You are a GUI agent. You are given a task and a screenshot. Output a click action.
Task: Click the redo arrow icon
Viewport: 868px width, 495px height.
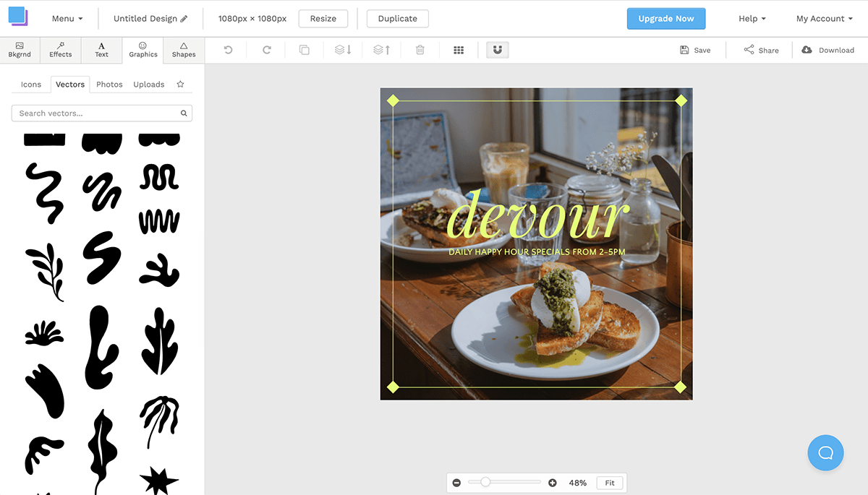coord(266,50)
